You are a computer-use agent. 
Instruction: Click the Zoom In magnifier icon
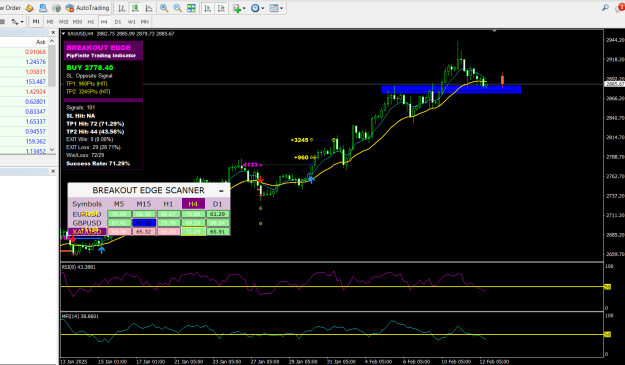tap(164, 8)
